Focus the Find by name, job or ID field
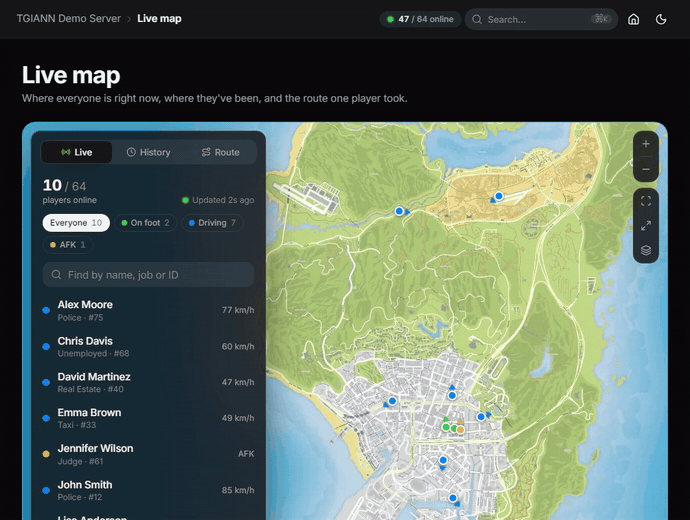Image resolution: width=690 pixels, height=520 pixels. (148, 275)
